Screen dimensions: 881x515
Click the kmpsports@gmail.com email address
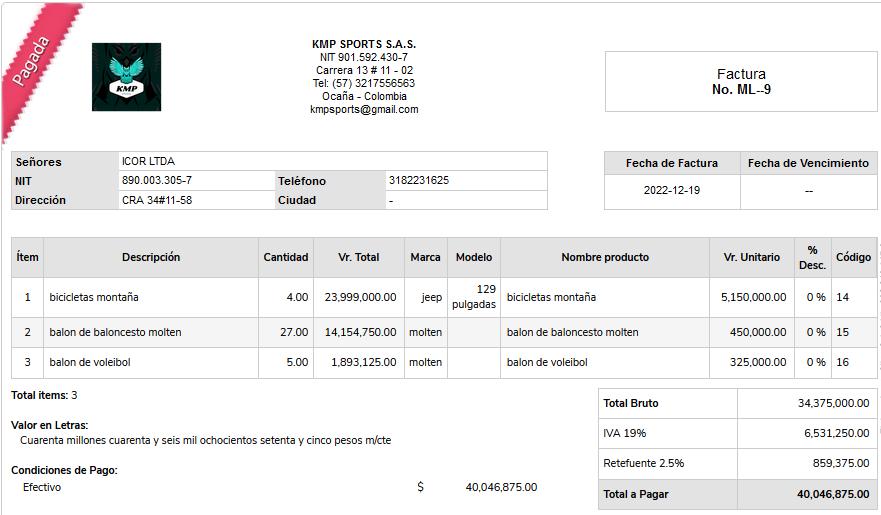click(x=364, y=110)
